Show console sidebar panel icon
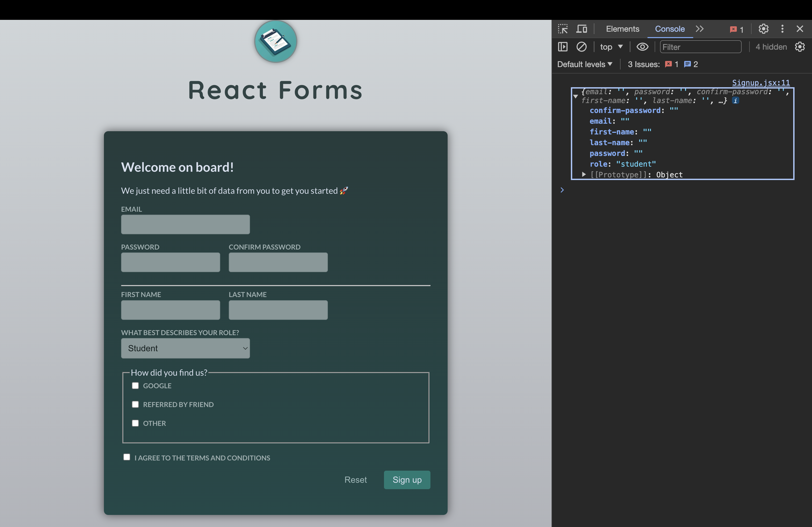The image size is (812, 527). pos(563,47)
